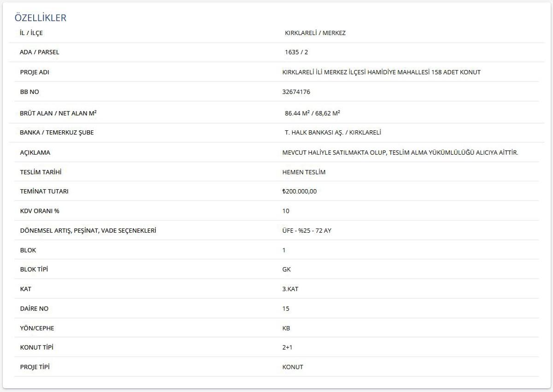Click the KDV ORANI % value 10
This screenshot has width=553, height=392.
click(286, 211)
